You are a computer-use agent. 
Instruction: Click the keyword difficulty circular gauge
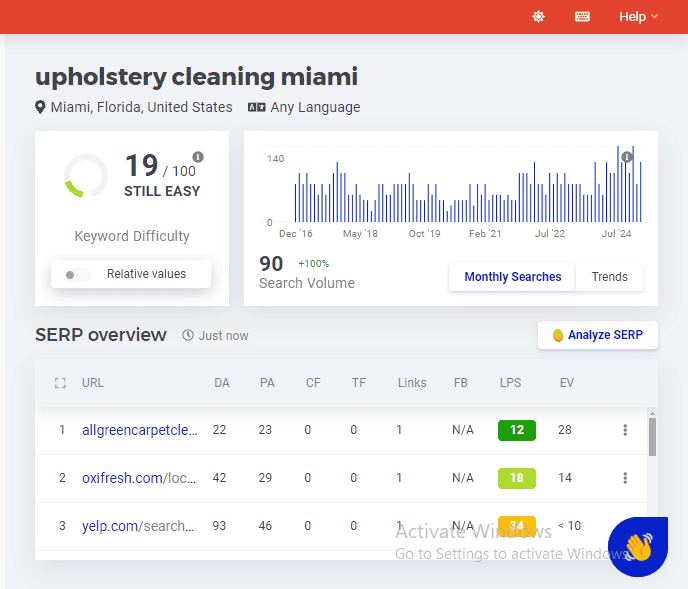click(86, 176)
